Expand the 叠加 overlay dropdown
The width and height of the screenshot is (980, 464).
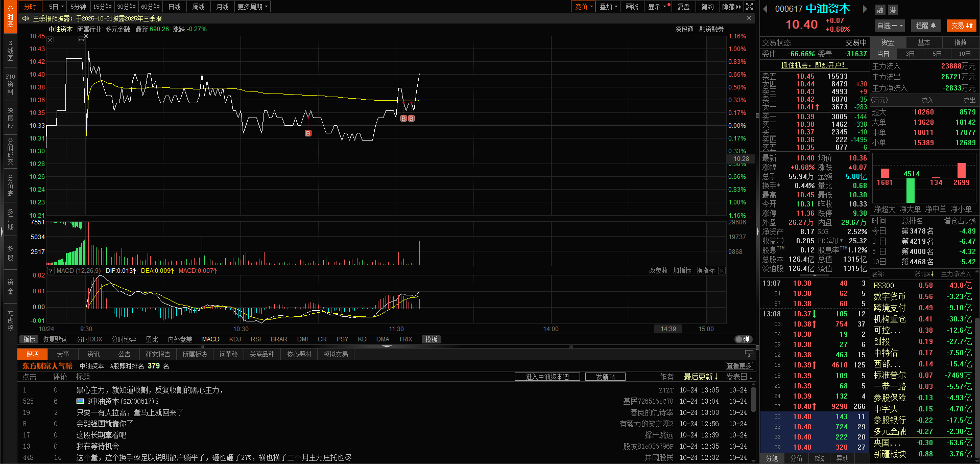coord(608,7)
